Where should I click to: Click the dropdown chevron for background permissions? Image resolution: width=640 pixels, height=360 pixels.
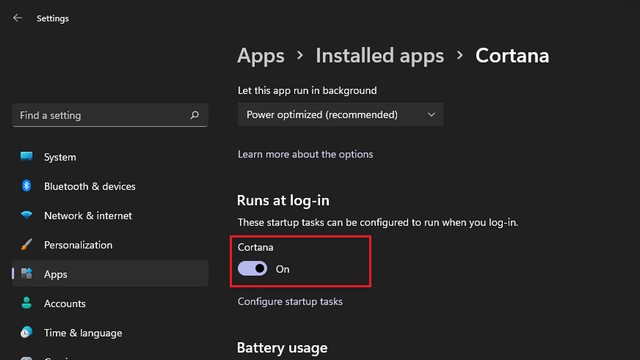tap(431, 115)
